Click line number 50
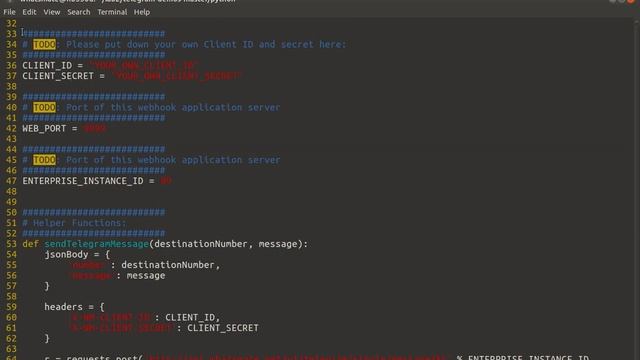Image resolution: width=640 pixels, height=360 pixels. coord(11,212)
